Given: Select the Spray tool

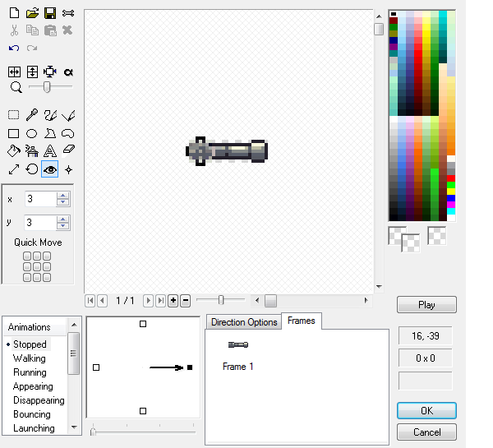Looking at the screenshot, I should (32, 151).
